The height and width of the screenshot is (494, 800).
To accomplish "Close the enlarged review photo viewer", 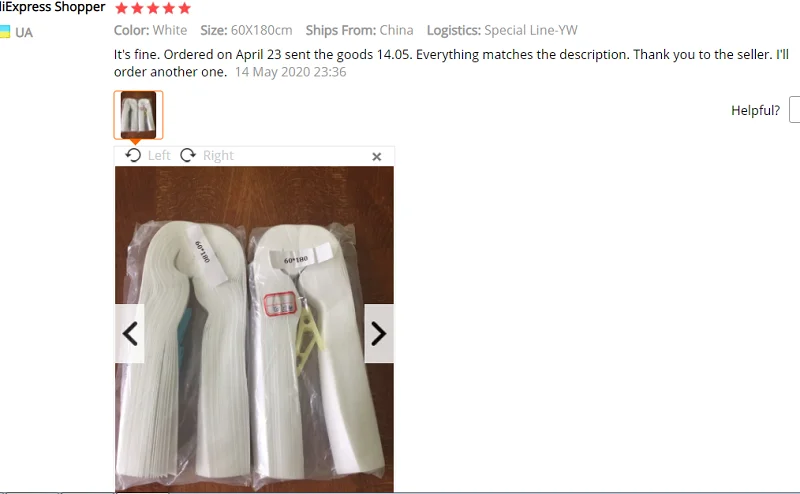I will (x=377, y=157).
